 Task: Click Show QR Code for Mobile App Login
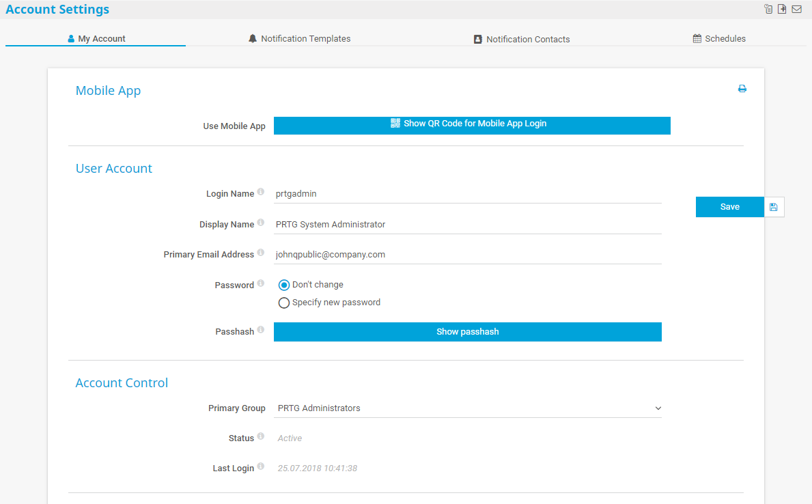click(472, 125)
